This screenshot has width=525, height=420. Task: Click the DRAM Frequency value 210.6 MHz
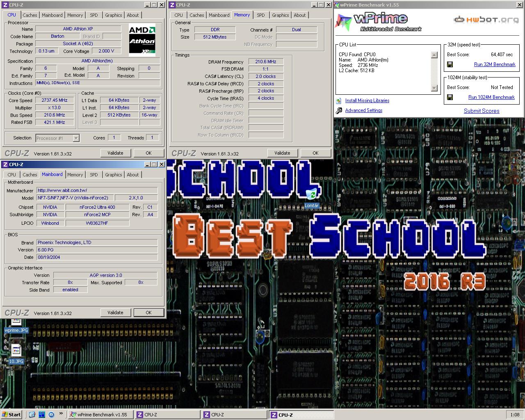point(266,62)
